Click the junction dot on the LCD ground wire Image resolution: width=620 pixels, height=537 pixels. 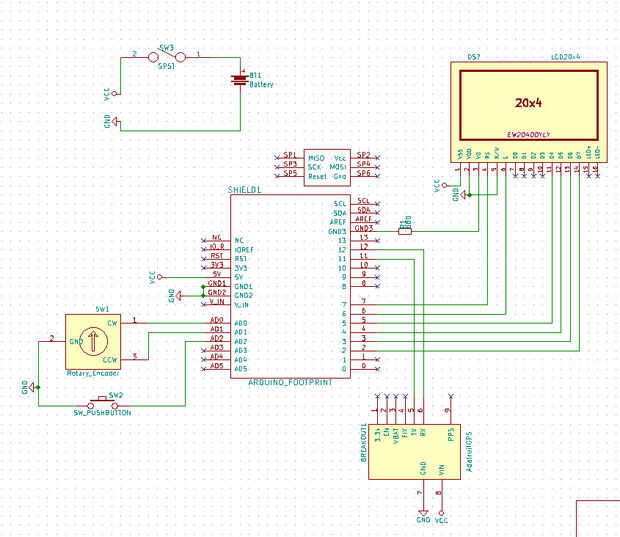point(469,195)
